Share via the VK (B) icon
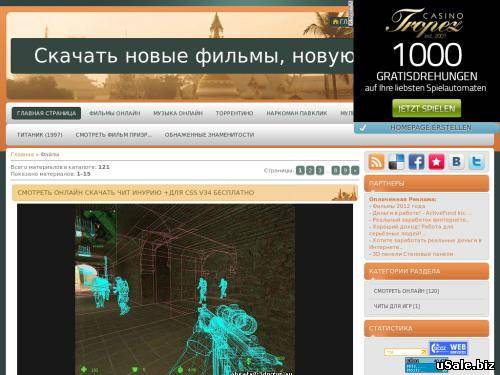500x375 pixels. [x=457, y=162]
